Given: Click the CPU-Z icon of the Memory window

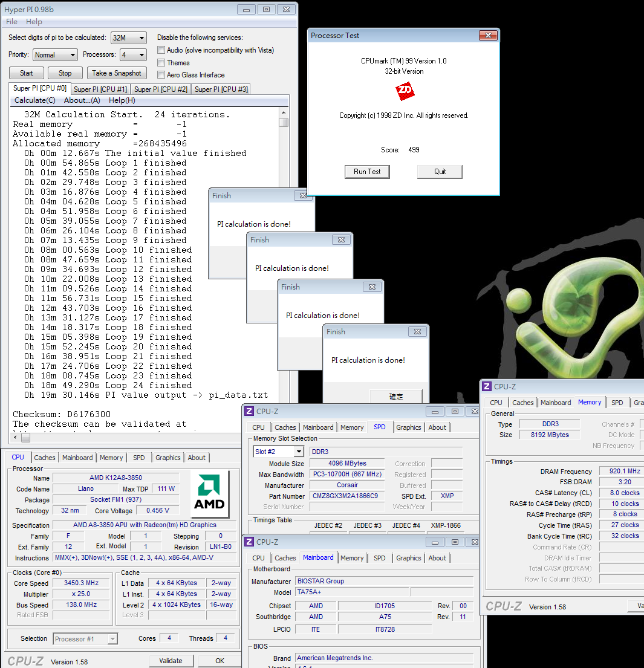Looking at the screenshot, I should click(486, 386).
